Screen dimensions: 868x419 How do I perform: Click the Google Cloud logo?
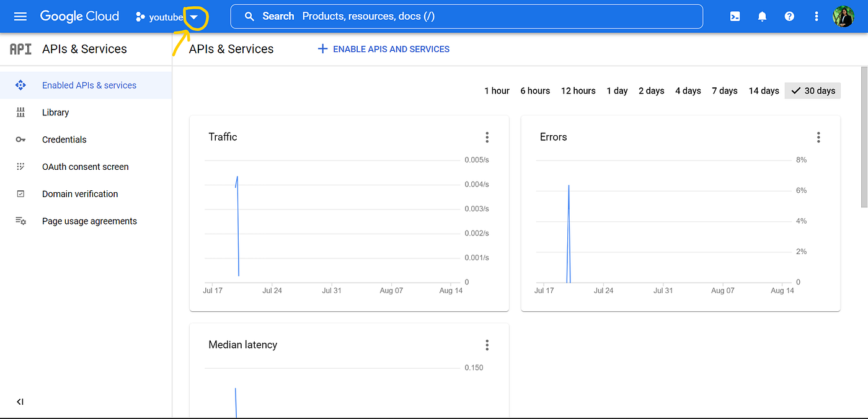79,17
